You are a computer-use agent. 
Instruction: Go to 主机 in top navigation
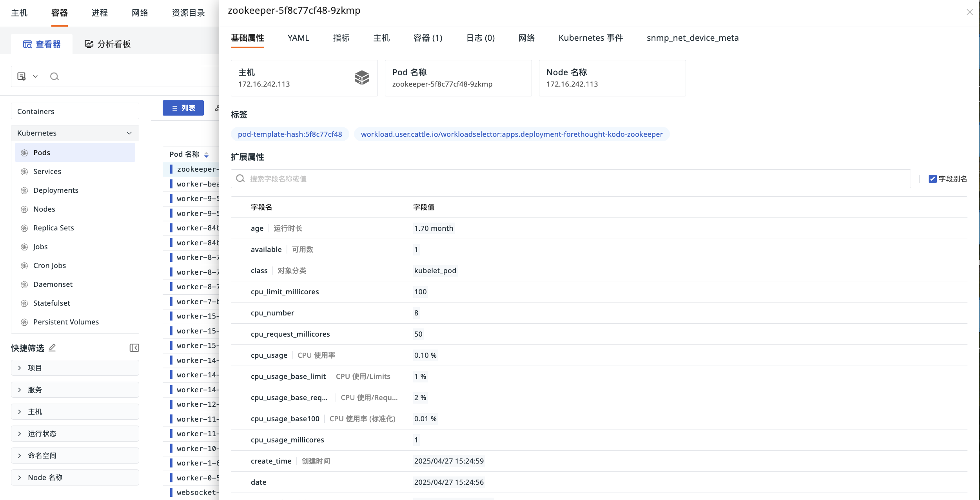pyautogui.click(x=19, y=13)
